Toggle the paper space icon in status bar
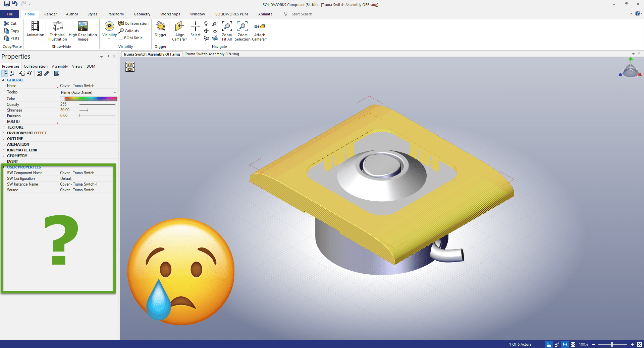 (x=573, y=344)
